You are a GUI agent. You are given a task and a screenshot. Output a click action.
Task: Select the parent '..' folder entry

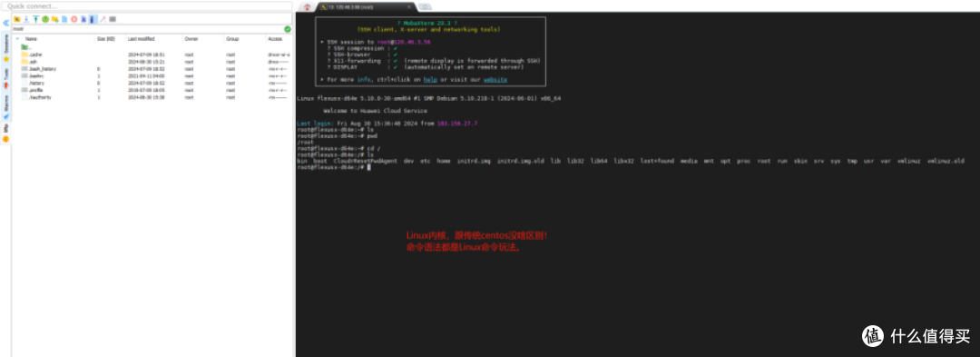tap(26, 47)
